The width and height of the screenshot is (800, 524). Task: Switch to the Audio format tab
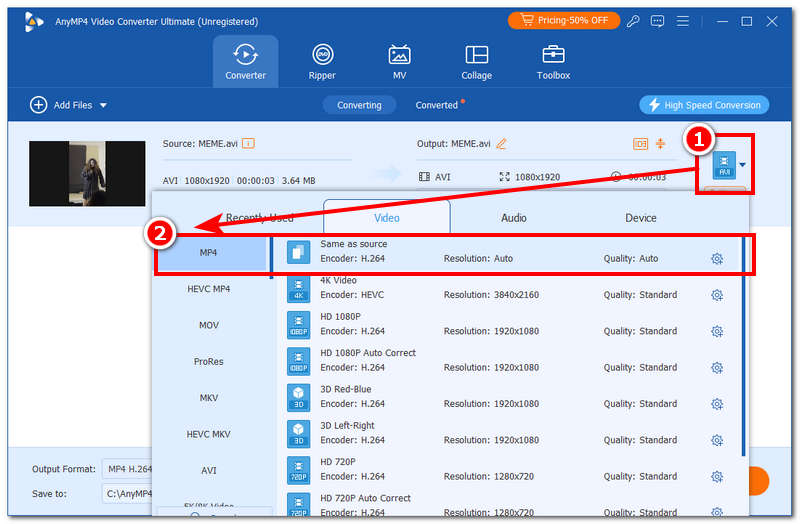(514, 217)
